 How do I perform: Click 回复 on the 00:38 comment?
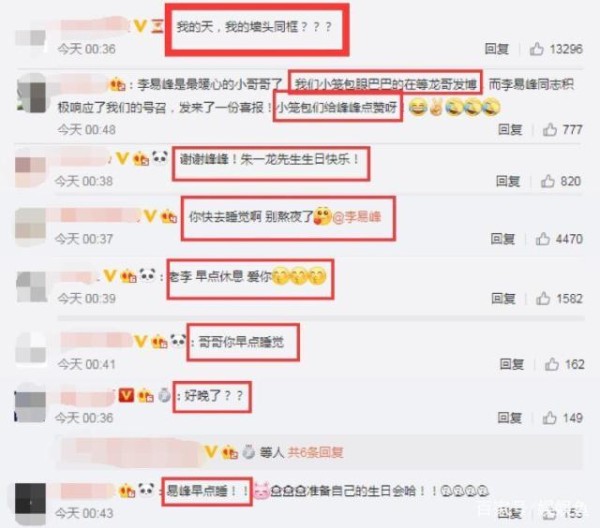[x=508, y=181]
